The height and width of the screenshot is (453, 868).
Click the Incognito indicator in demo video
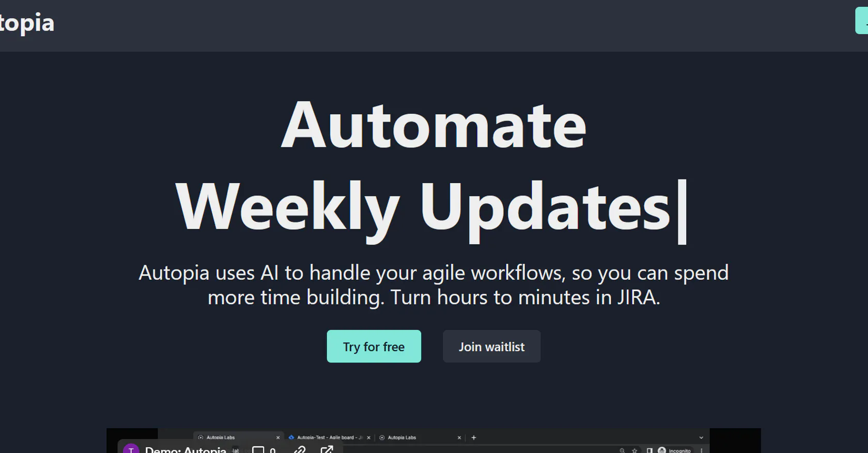(x=674, y=450)
